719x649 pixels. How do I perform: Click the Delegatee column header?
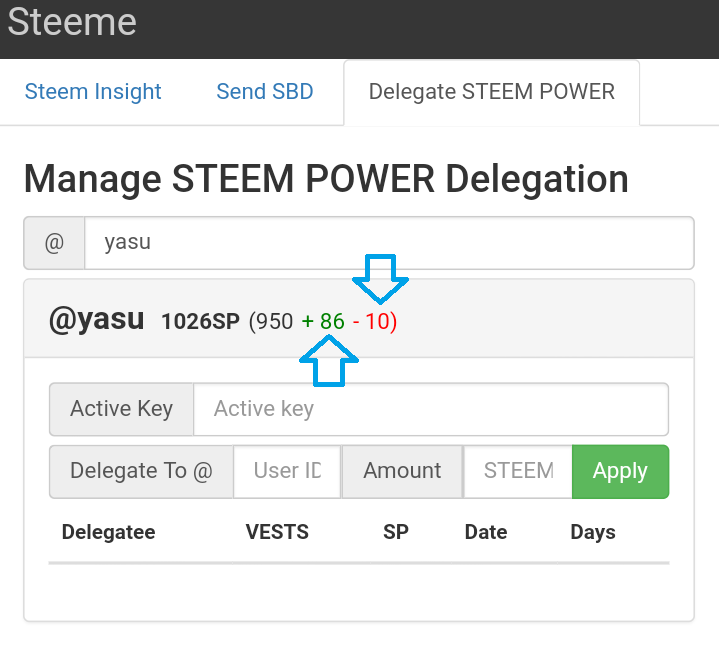(x=108, y=532)
